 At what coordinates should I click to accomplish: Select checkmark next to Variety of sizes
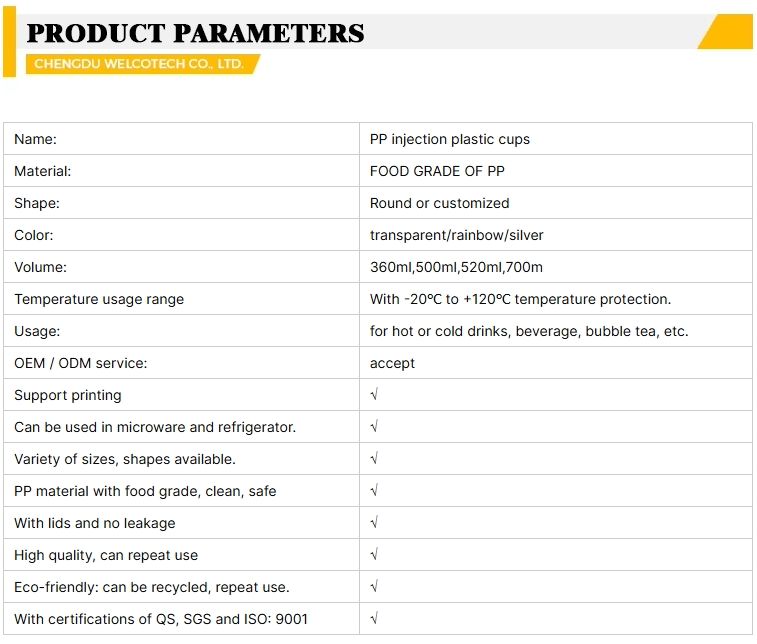(374, 458)
